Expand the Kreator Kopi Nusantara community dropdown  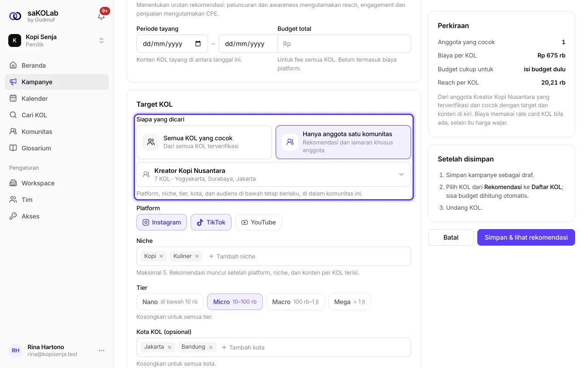pyautogui.click(x=274, y=174)
